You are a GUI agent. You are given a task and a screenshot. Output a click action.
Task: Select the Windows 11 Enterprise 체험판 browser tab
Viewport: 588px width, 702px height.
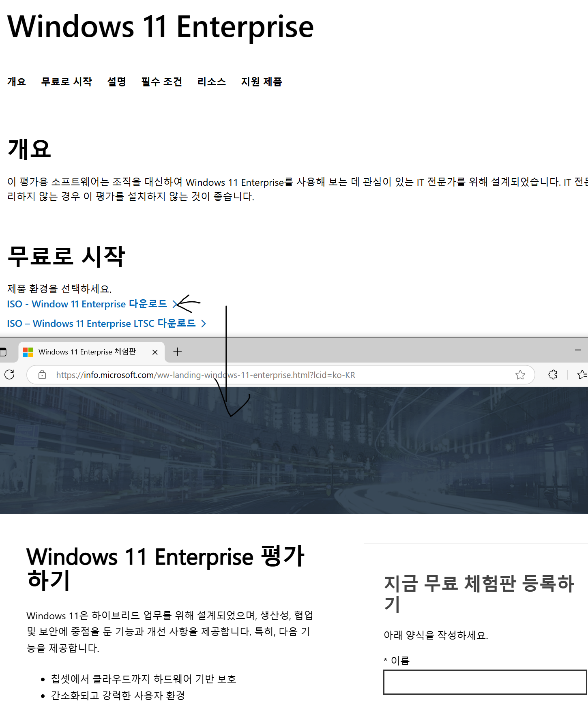point(91,352)
